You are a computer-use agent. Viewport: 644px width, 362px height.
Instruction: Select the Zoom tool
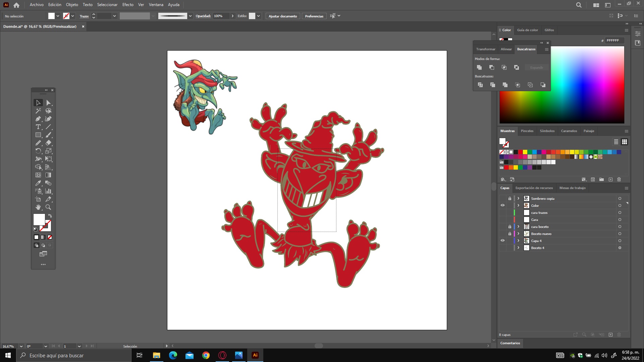pos(49,207)
